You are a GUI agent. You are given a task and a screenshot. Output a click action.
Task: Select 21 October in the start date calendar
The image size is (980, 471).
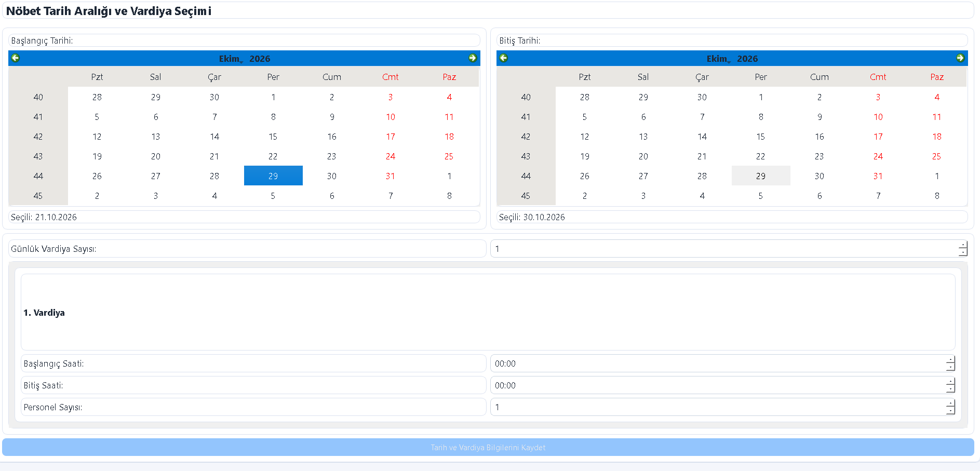(x=214, y=156)
